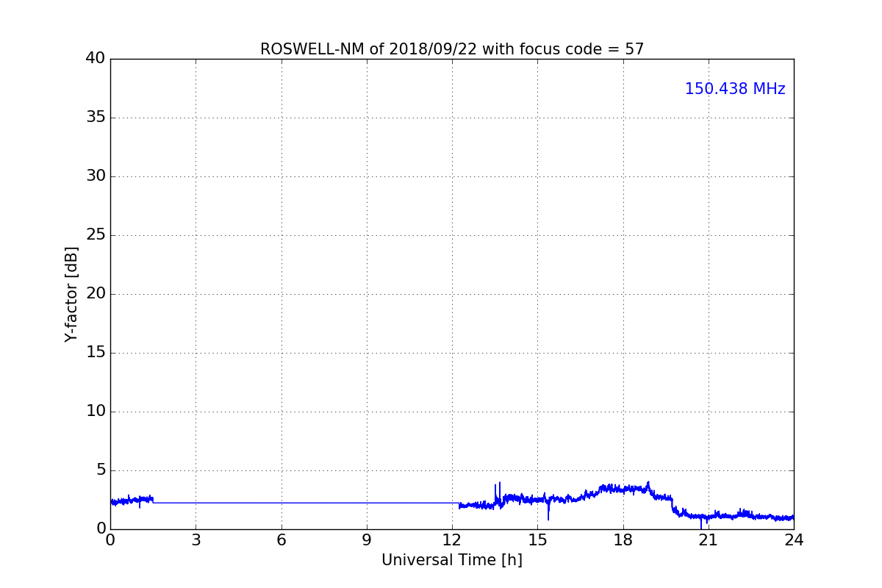Click x-axis tick label 18

point(623,540)
